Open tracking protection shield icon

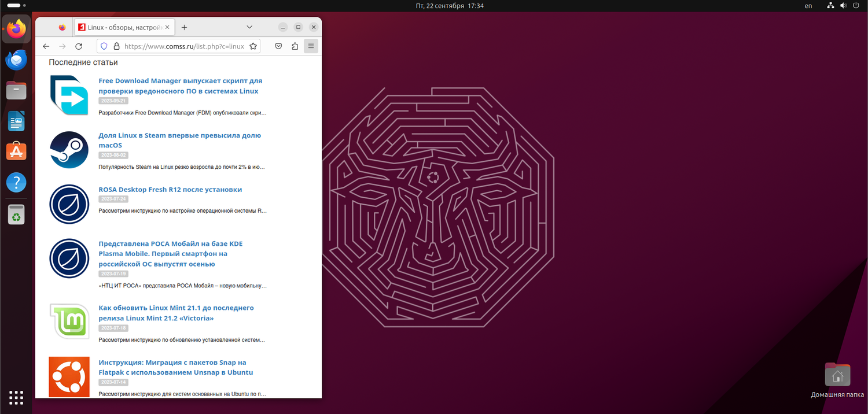pyautogui.click(x=104, y=46)
